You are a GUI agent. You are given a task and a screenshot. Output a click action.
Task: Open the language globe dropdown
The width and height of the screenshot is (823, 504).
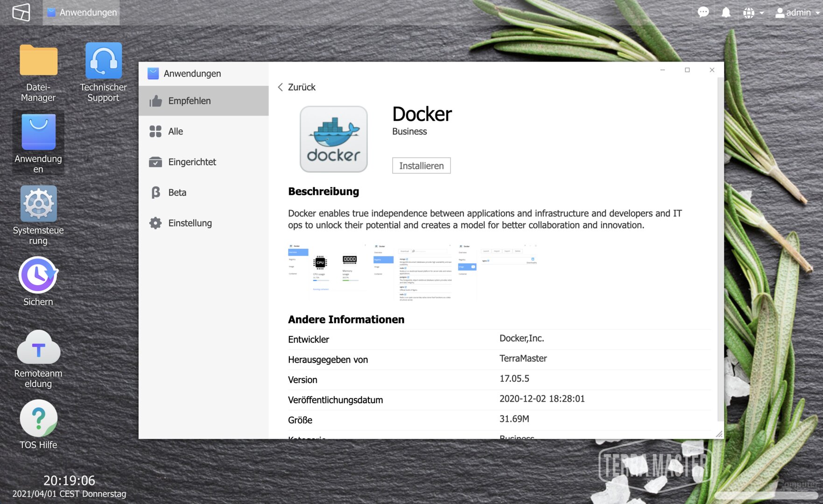(753, 13)
